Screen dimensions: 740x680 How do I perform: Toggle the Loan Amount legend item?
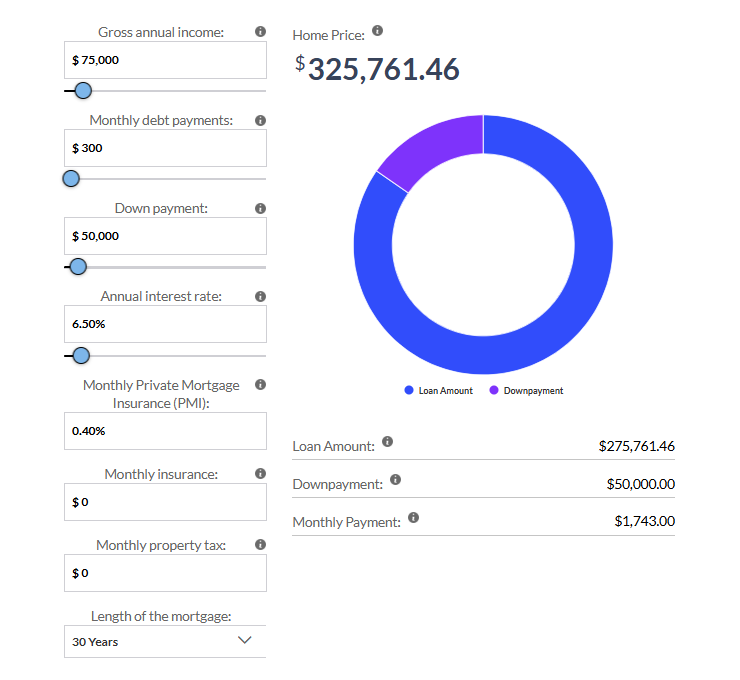439,390
